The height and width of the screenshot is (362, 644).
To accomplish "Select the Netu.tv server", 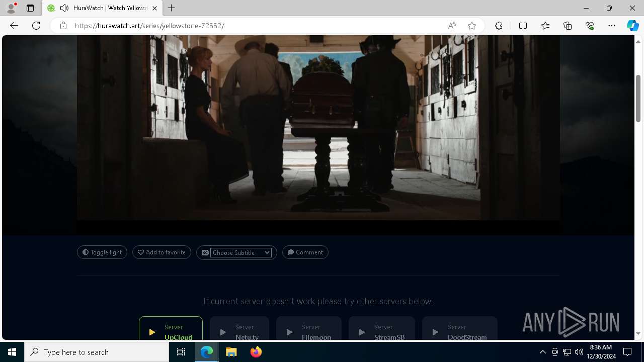I will (239, 328).
